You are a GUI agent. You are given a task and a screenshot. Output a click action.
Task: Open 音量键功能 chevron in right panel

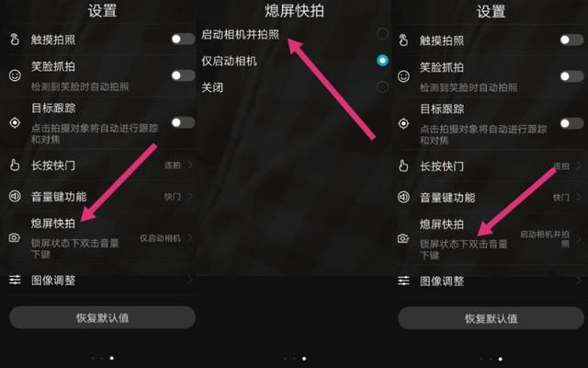[x=579, y=197]
